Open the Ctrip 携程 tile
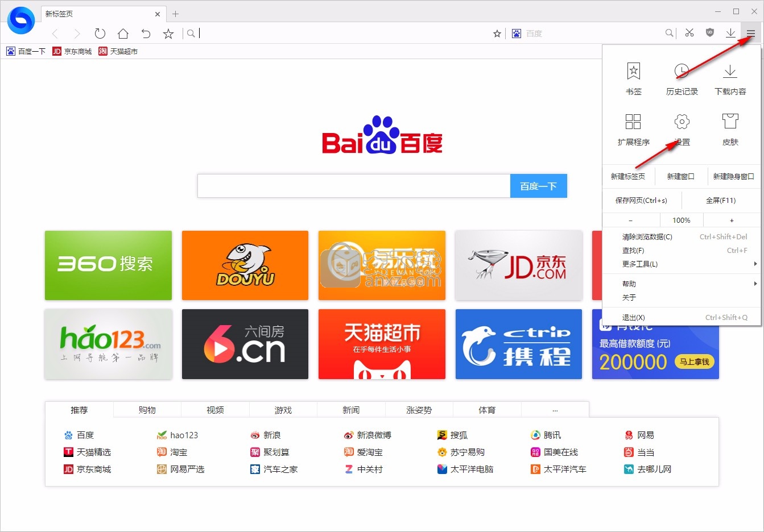This screenshot has width=764, height=532. coord(519,344)
